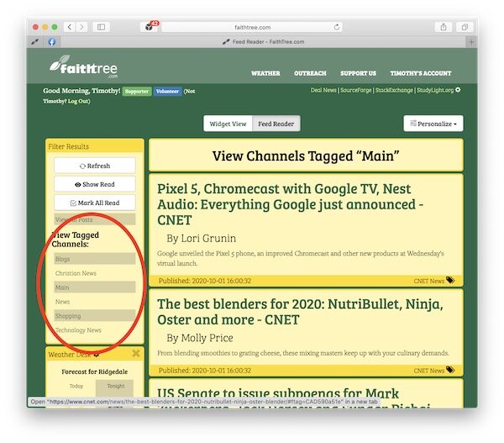Open quick links settings gear
Screen dimensions: 504x443
(458, 90)
